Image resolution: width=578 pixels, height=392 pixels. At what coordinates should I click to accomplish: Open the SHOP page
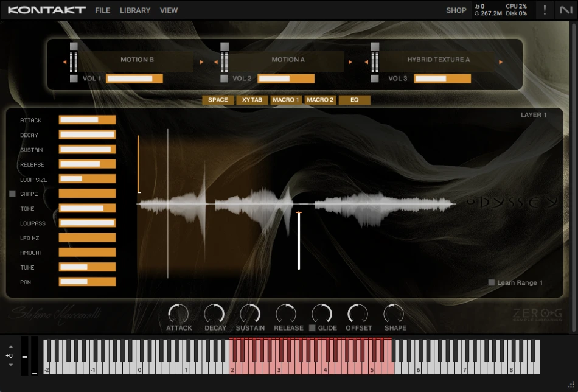[456, 10]
